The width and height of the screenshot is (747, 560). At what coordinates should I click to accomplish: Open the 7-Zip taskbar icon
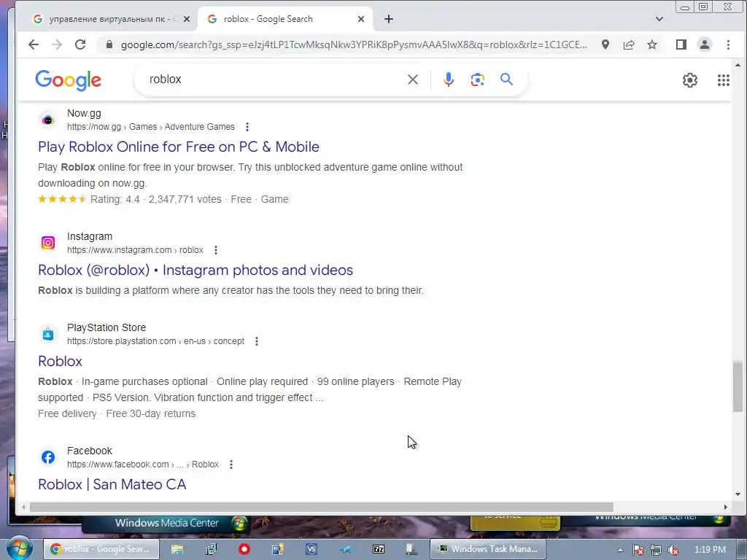click(379, 550)
